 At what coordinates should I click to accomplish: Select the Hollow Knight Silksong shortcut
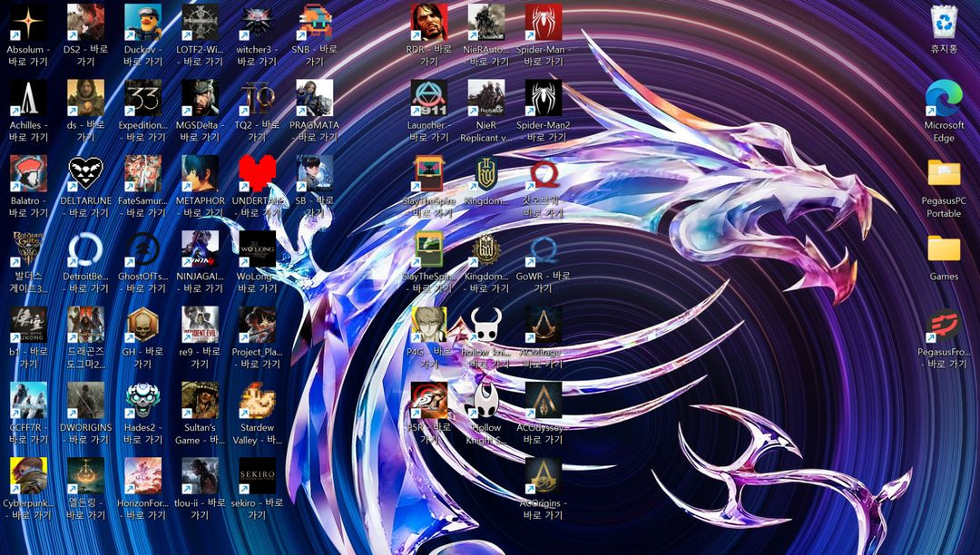click(x=486, y=400)
